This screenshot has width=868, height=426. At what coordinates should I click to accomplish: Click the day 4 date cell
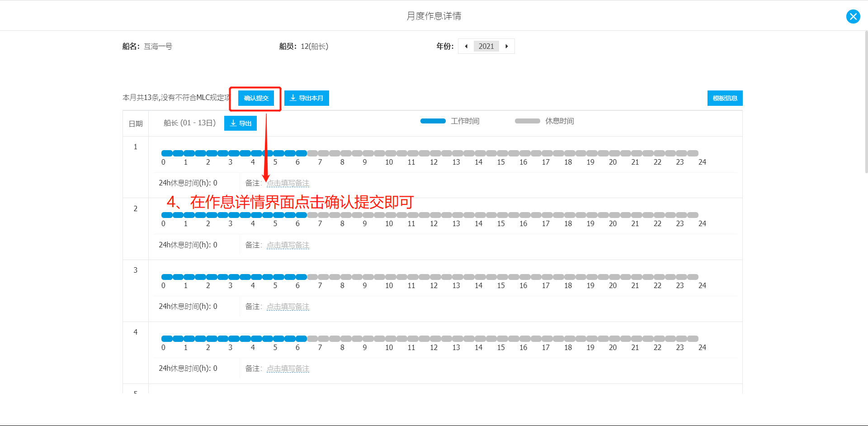(136, 353)
